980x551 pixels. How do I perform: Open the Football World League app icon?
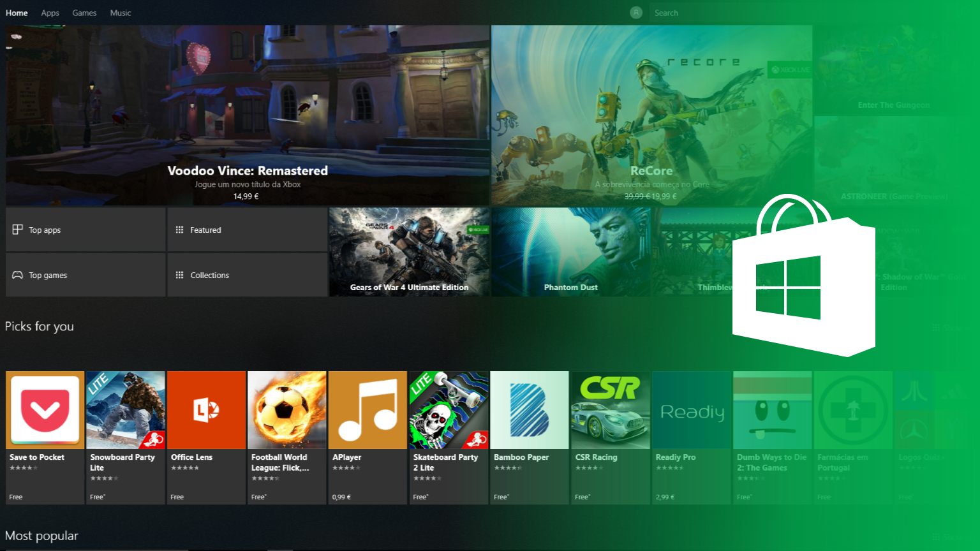coord(287,410)
